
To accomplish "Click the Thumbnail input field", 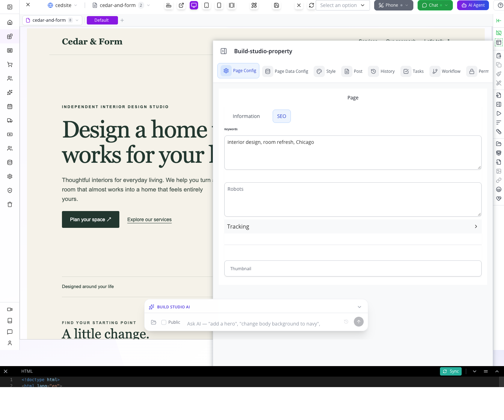I will (353, 268).
